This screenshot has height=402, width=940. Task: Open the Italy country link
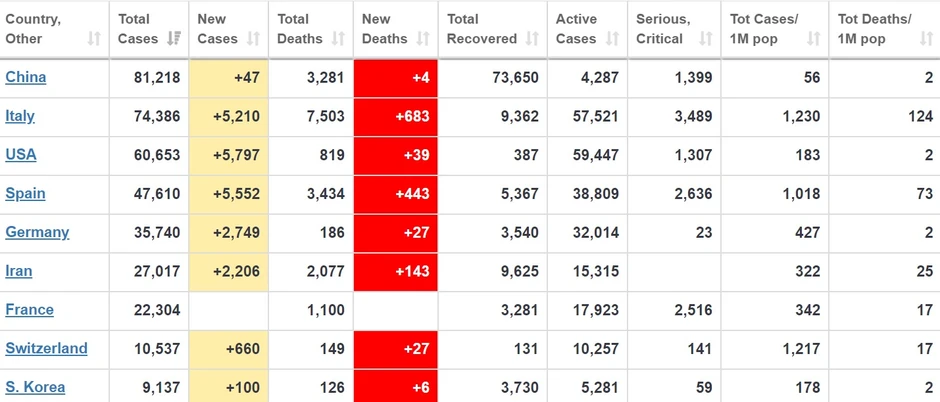(20, 116)
